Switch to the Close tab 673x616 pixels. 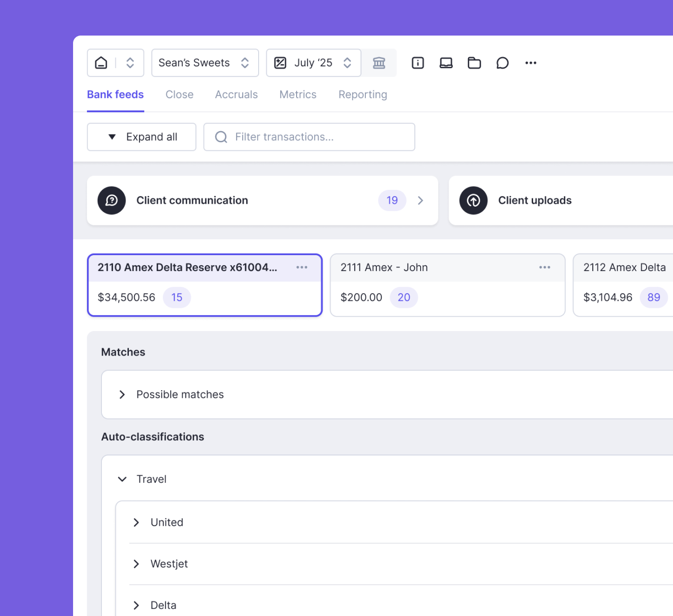tap(179, 95)
